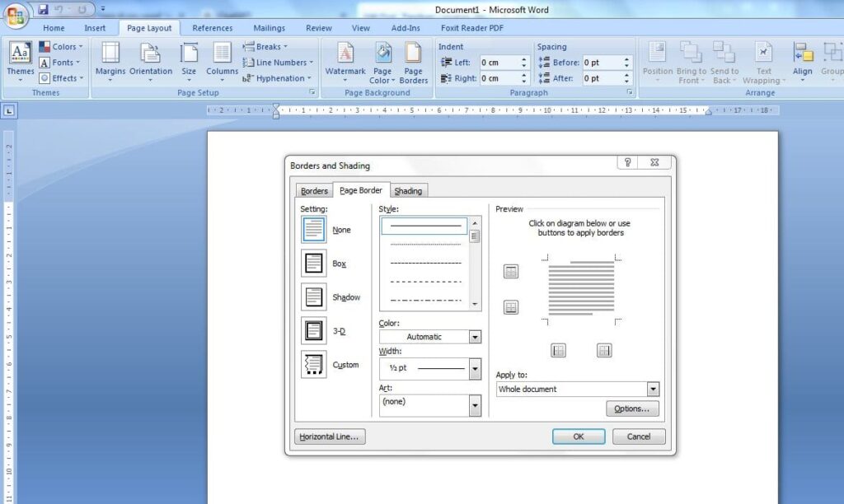Customize Quick Access Toolbar arrow
This screenshot has height=504, width=844.
click(x=103, y=9)
